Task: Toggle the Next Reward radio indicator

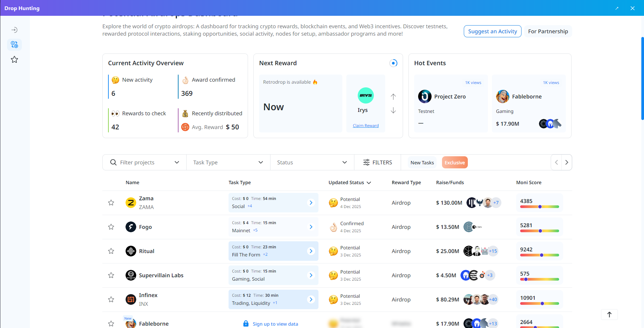Action: 393,63
